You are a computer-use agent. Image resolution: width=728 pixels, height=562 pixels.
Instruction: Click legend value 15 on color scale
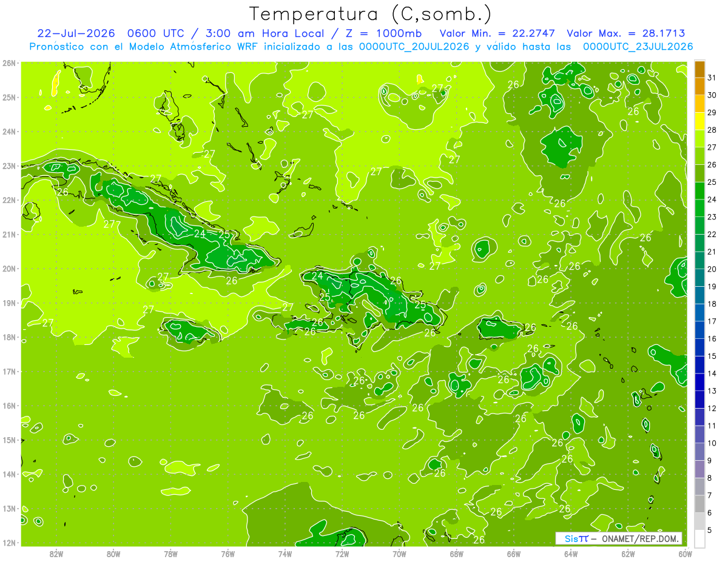(x=712, y=356)
